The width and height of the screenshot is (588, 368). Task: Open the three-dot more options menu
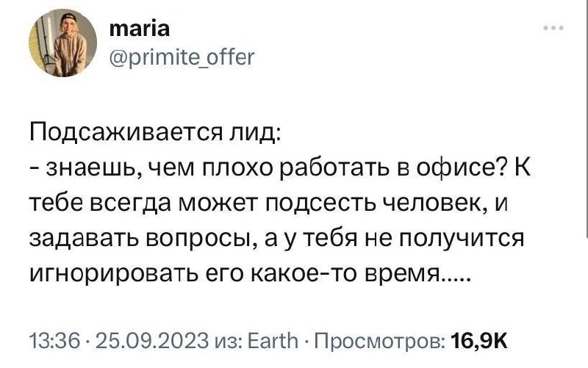tap(554, 28)
